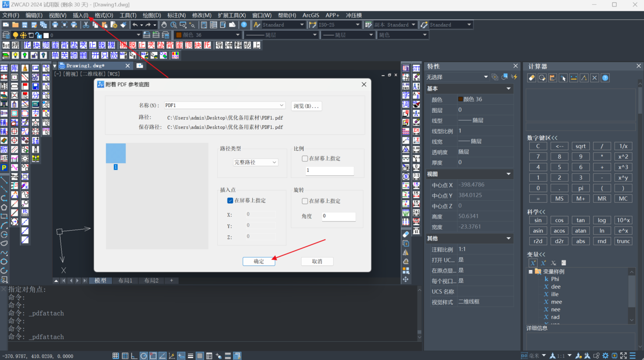Enable scale 'Specify on-screen' checkbox
This screenshot has height=360, width=644.
point(305,158)
